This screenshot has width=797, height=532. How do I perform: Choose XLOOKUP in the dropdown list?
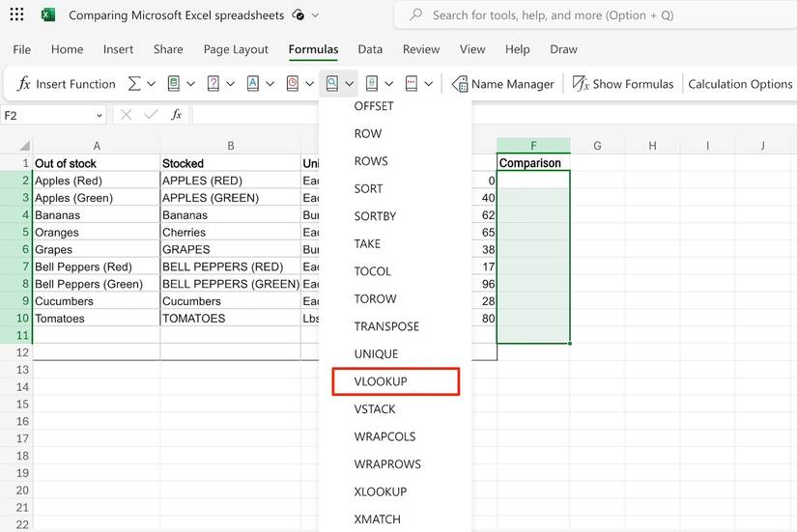(381, 491)
